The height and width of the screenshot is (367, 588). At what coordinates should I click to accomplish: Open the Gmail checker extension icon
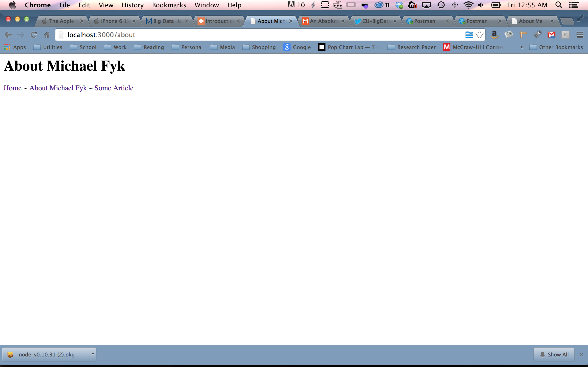(x=551, y=35)
